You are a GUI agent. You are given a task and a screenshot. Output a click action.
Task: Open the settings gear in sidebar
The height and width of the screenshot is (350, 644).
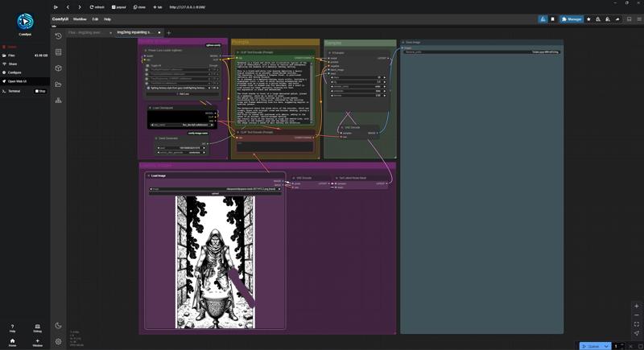58,341
